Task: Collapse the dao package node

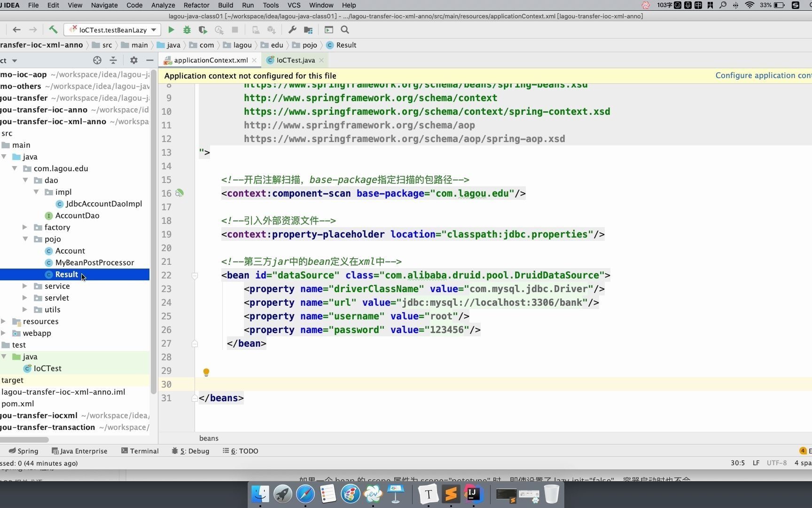Action: tap(25, 180)
